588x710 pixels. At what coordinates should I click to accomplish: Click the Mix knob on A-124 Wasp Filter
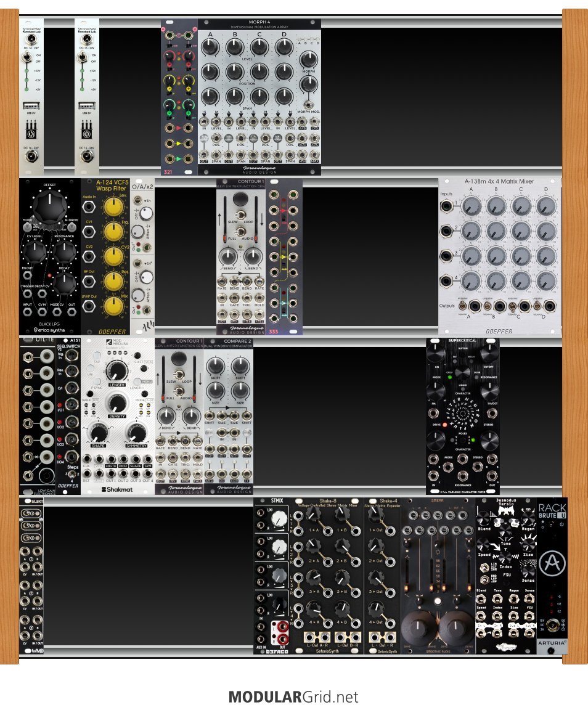coord(113,306)
